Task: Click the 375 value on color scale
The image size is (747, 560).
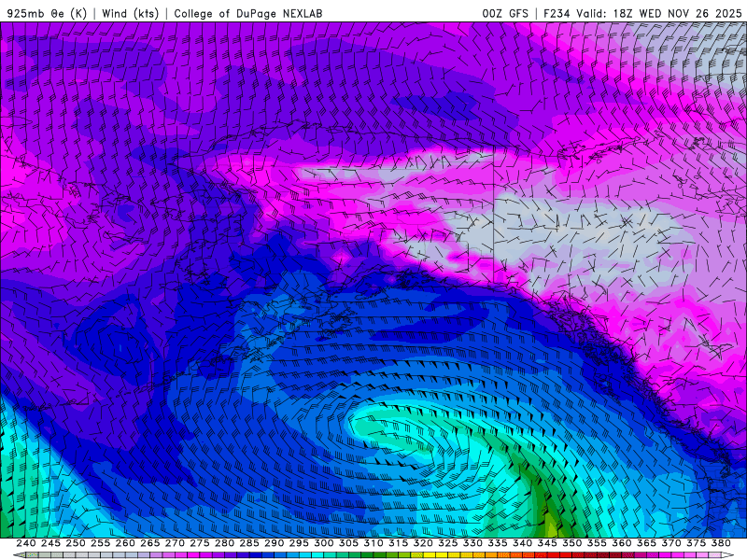Action: 696,543
